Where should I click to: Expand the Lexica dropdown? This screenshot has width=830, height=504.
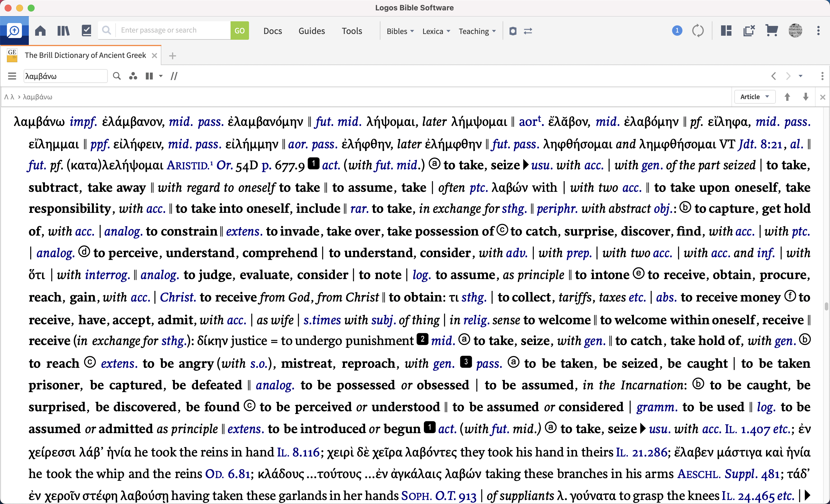click(x=436, y=31)
